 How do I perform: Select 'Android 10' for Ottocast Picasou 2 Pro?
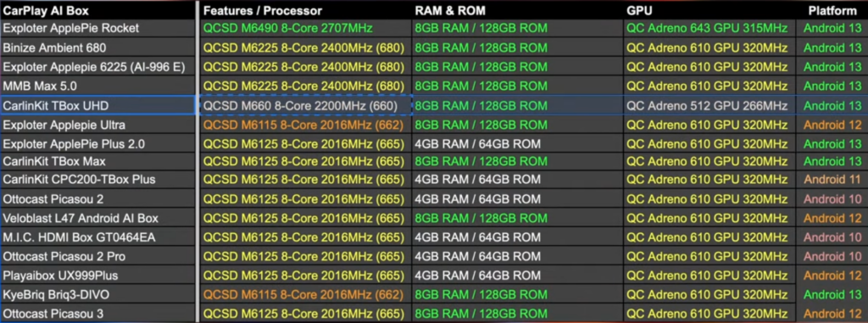[x=832, y=257]
